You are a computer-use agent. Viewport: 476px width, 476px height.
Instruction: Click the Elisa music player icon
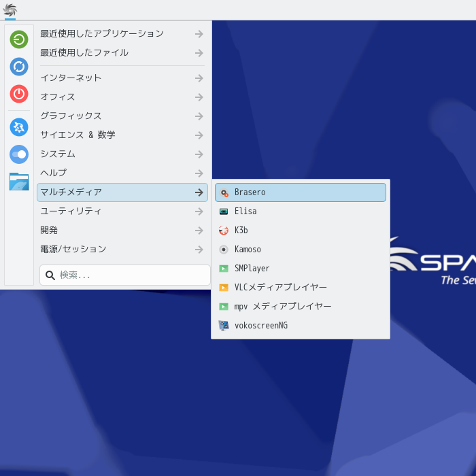coord(224,211)
